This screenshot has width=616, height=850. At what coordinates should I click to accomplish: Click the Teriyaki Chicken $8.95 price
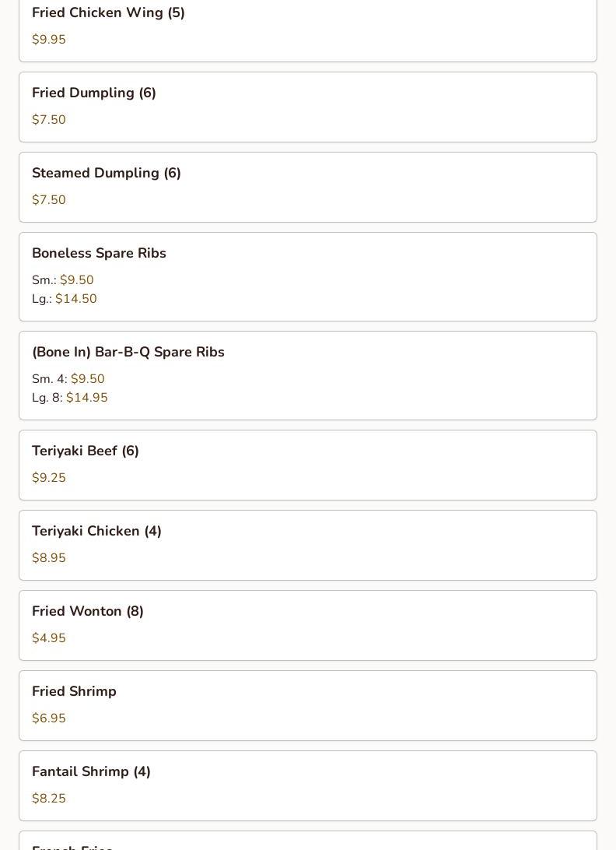click(49, 558)
